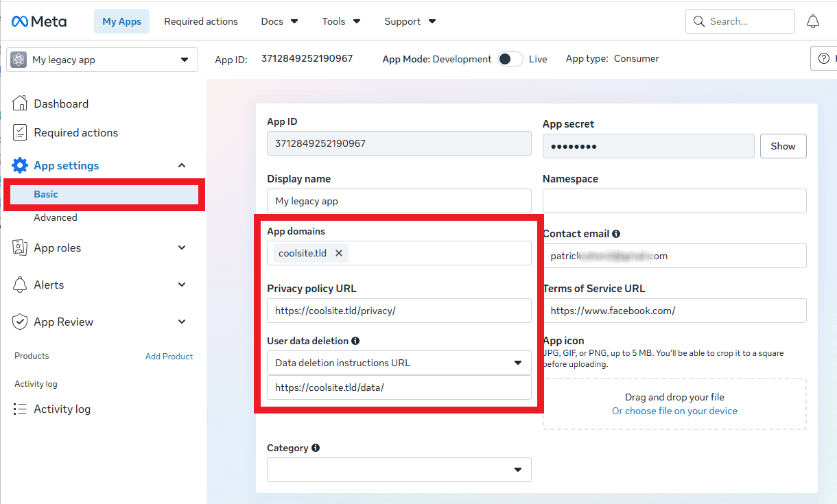Open the Docs dropdown menu
The image size is (837, 504).
280,21
